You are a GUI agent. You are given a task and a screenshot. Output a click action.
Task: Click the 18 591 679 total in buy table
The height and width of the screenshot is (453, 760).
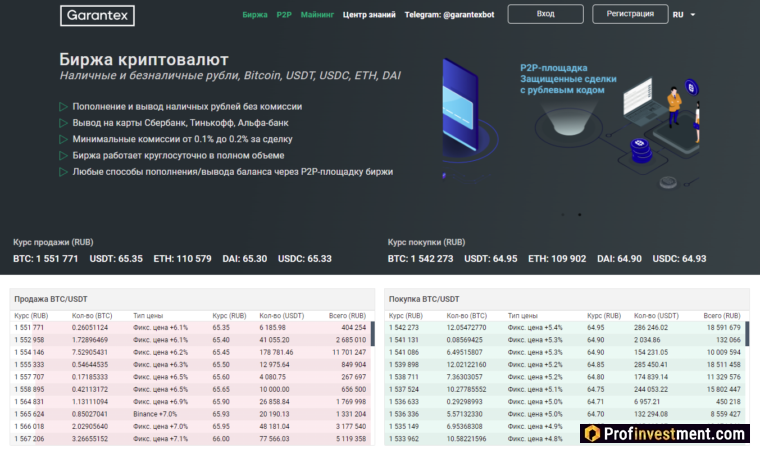tap(723, 328)
